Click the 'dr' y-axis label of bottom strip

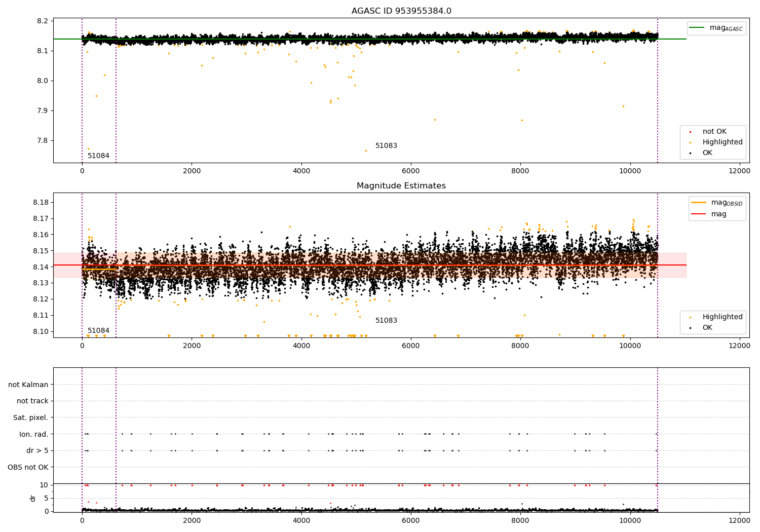[33, 498]
